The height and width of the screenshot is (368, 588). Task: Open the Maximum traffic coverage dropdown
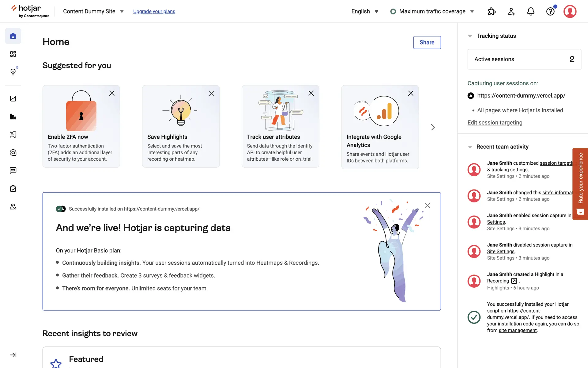click(432, 11)
